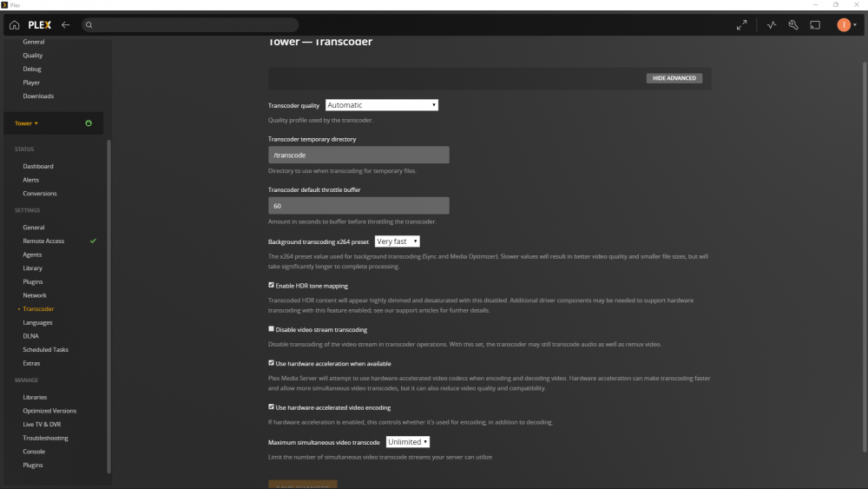
Task: Open Plugins under Manage section
Action: click(x=33, y=465)
